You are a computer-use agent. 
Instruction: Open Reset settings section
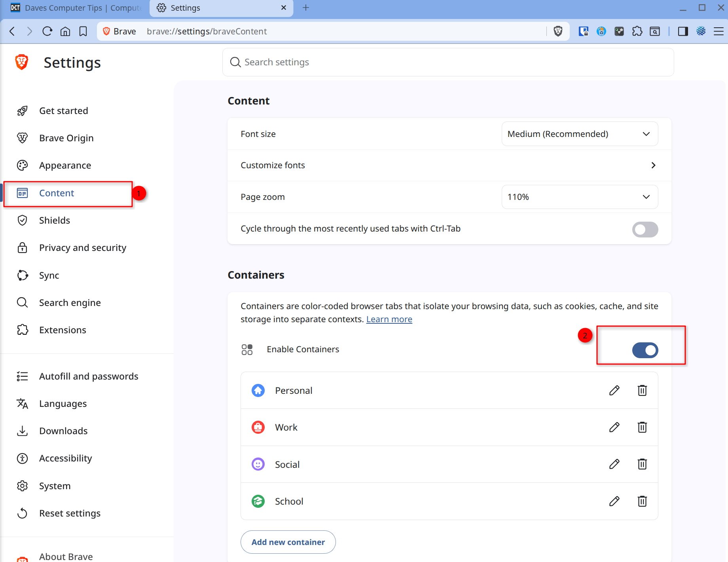70,513
